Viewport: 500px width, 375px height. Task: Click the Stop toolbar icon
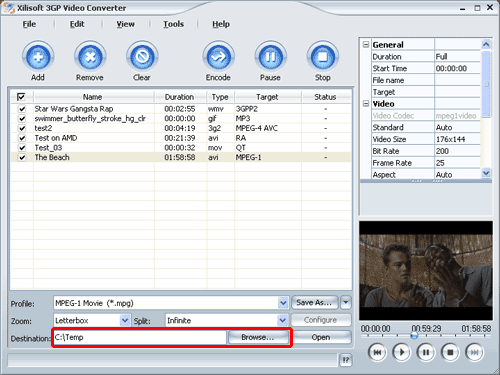point(322,57)
